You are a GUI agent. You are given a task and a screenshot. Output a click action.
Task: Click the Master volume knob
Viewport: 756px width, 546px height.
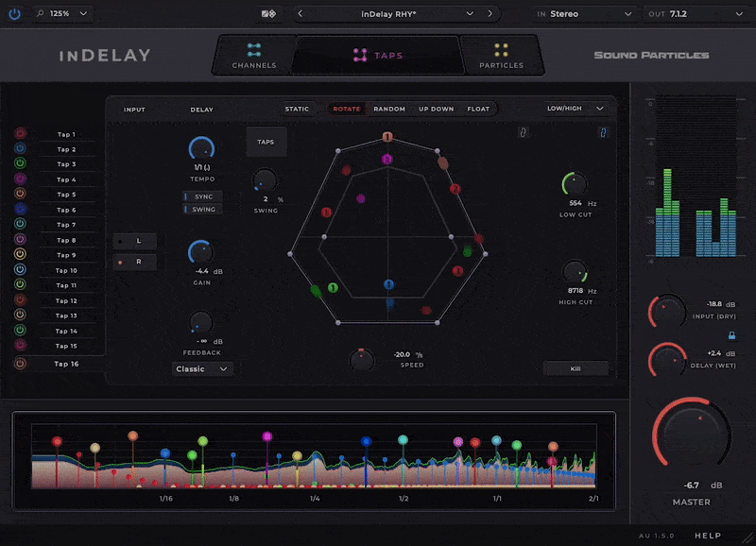[692, 435]
